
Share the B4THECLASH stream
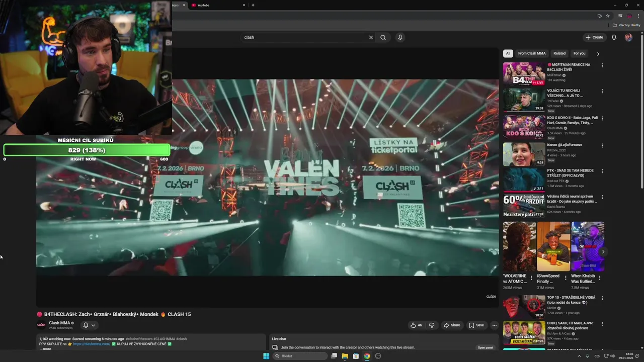click(452, 325)
